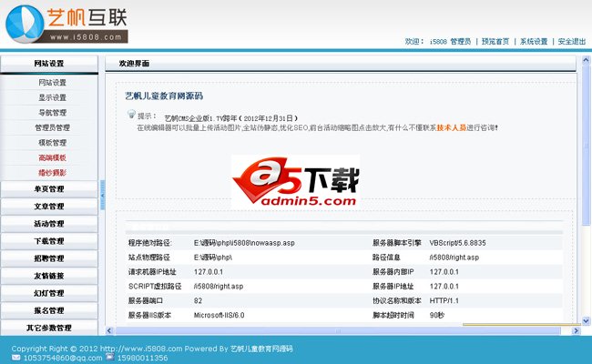592x364 pixels.
Task: Click the 协议名称和版本 label
Action: (397, 301)
